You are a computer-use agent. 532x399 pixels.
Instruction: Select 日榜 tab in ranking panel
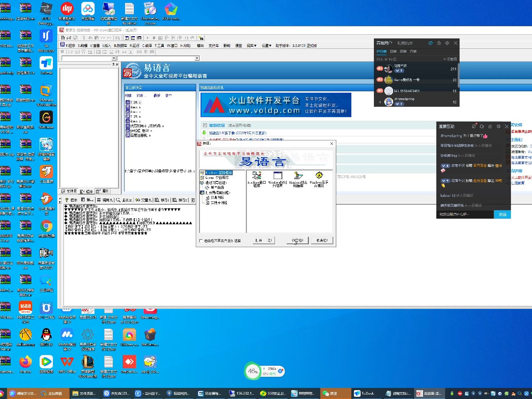coord(393,51)
